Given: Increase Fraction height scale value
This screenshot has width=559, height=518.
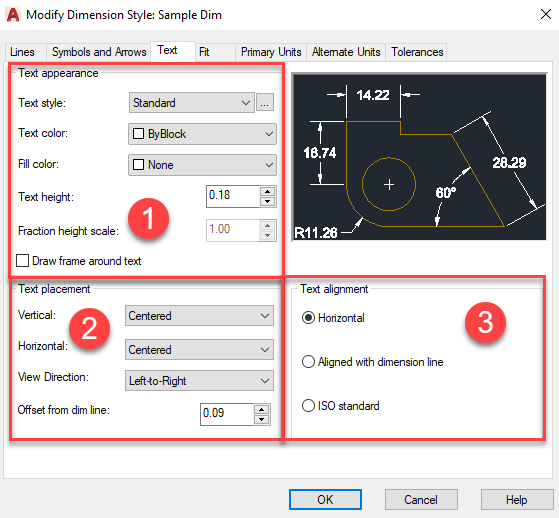Looking at the screenshot, I should click(267, 225).
